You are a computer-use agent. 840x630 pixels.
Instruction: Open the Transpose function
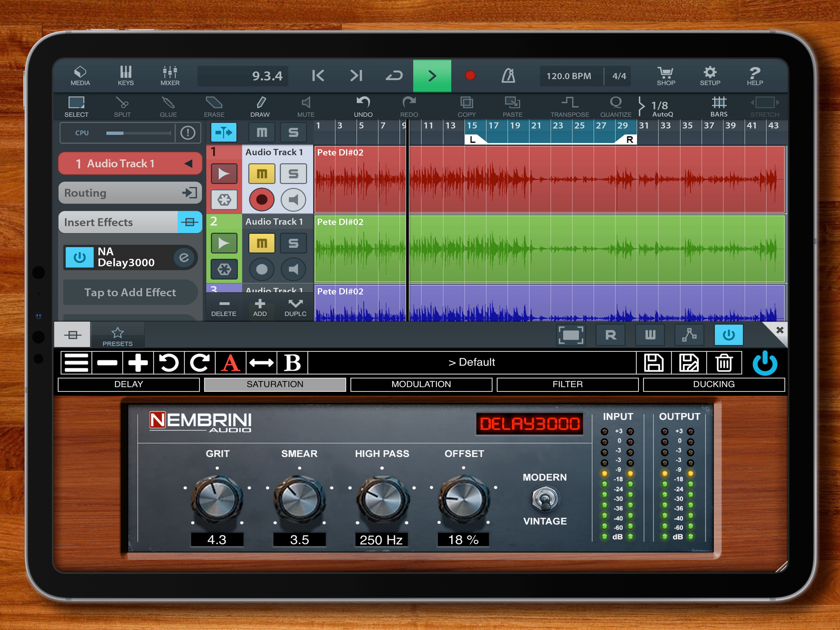click(570, 107)
